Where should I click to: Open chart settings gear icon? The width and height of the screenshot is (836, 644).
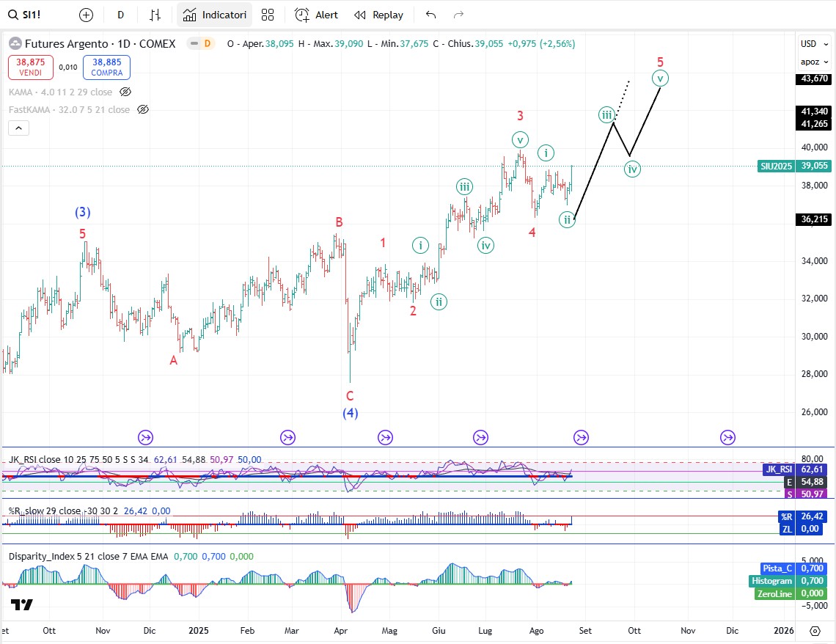tap(815, 631)
